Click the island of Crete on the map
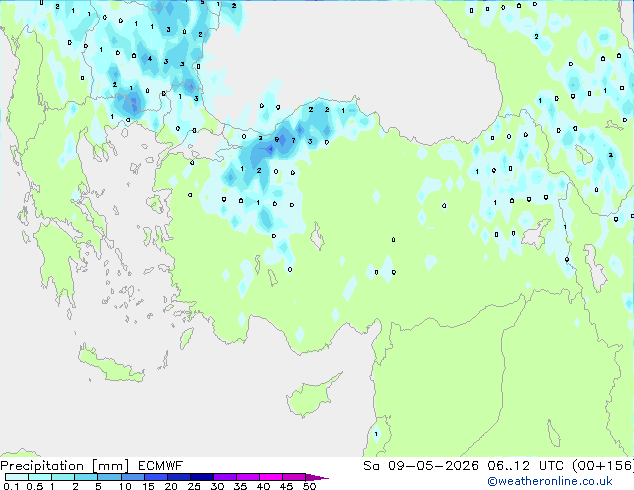This screenshot has width=634, height=490. coord(110,365)
